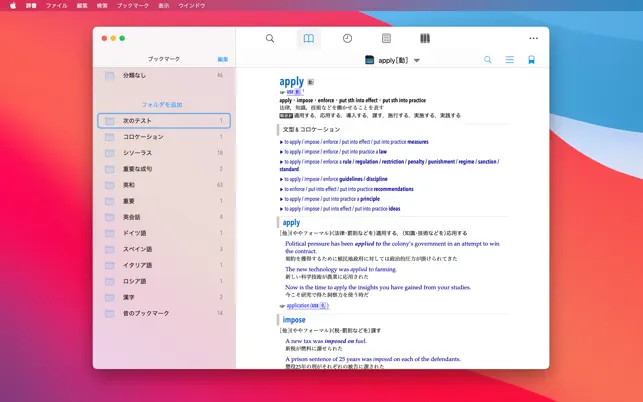643x402 pixels.
Task: Select the ロシア語 folder
Action: coord(164,281)
